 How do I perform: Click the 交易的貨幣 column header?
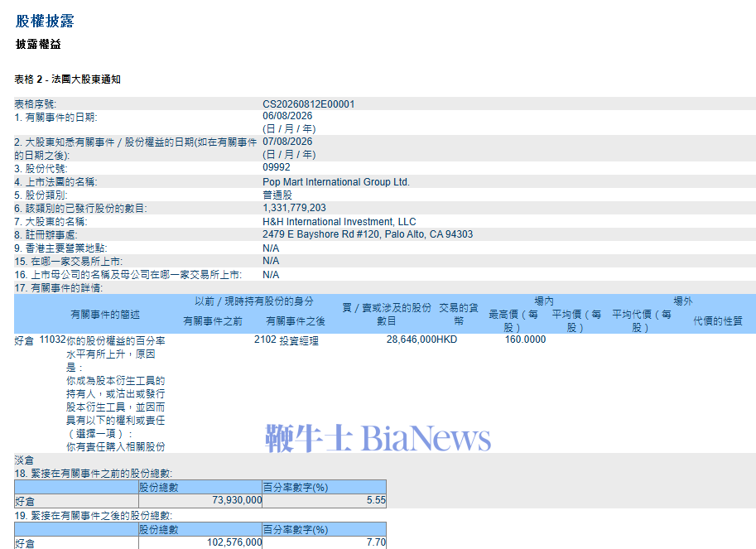coord(459,315)
